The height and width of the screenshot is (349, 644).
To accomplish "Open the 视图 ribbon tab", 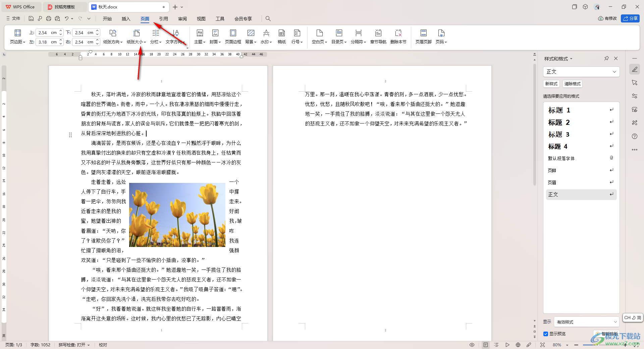I will pyautogui.click(x=201, y=19).
